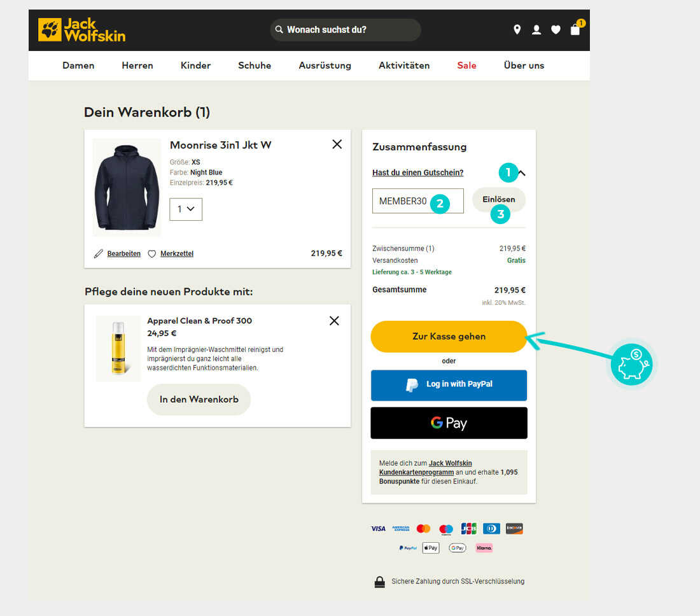Click the Log in with PayPal button
Image resolution: width=700 pixels, height=616 pixels.
[449, 385]
